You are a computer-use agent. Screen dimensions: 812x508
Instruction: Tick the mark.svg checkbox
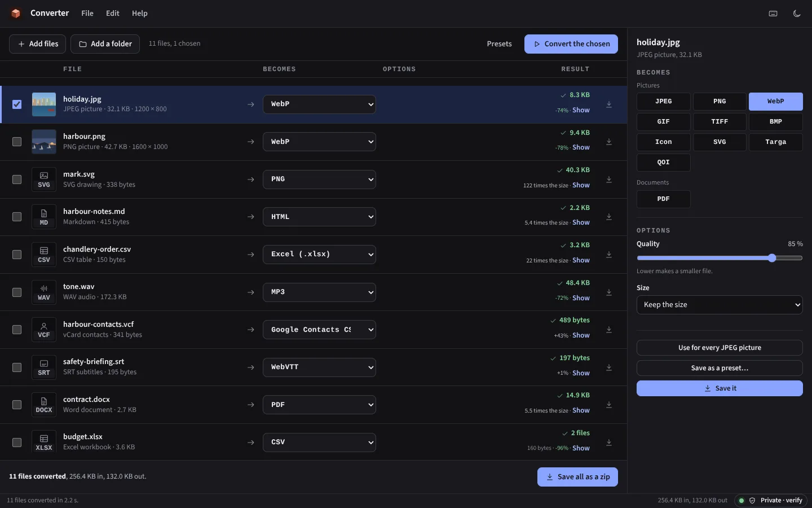(x=17, y=179)
